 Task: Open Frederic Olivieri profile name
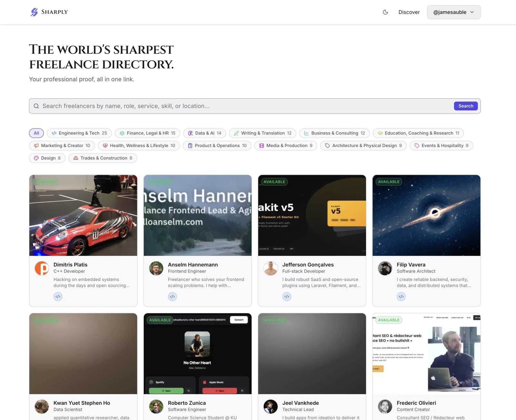pos(416,403)
